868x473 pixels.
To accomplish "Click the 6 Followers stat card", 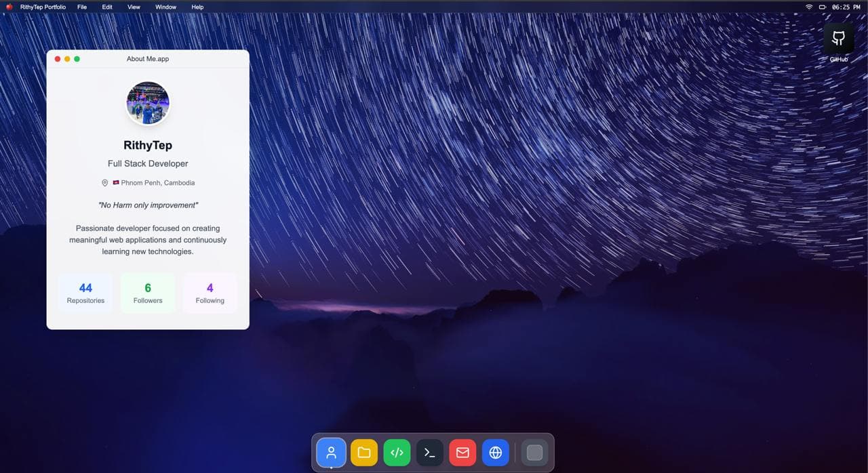I will coord(147,293).
